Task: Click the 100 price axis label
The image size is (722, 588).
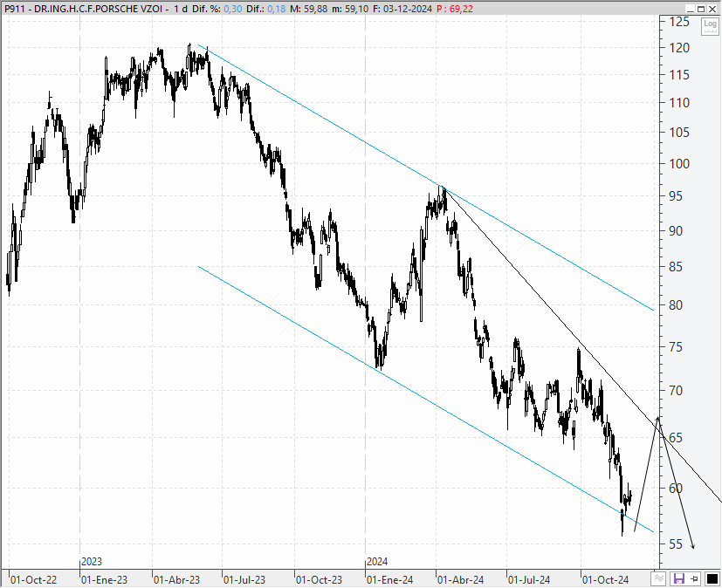Action: pos(679,164)
